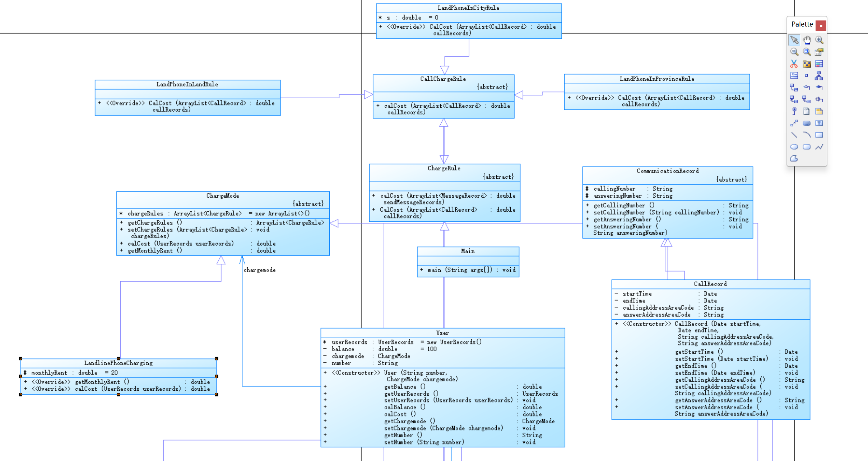Close the Palette panel

point(821,26)
